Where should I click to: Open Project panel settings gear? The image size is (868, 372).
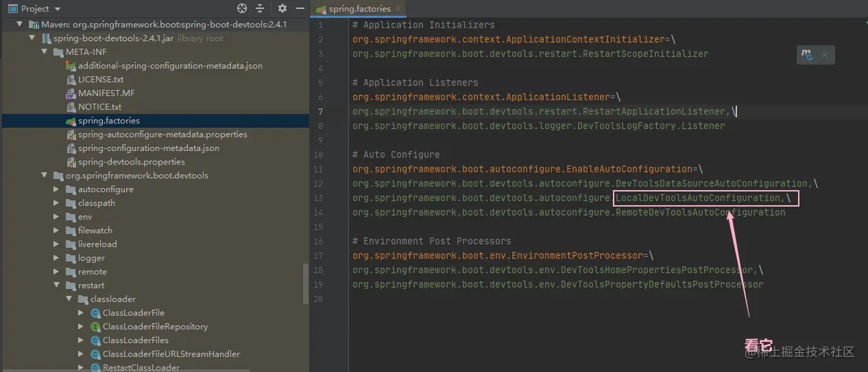pyautogui.click(x=282, y=9)
